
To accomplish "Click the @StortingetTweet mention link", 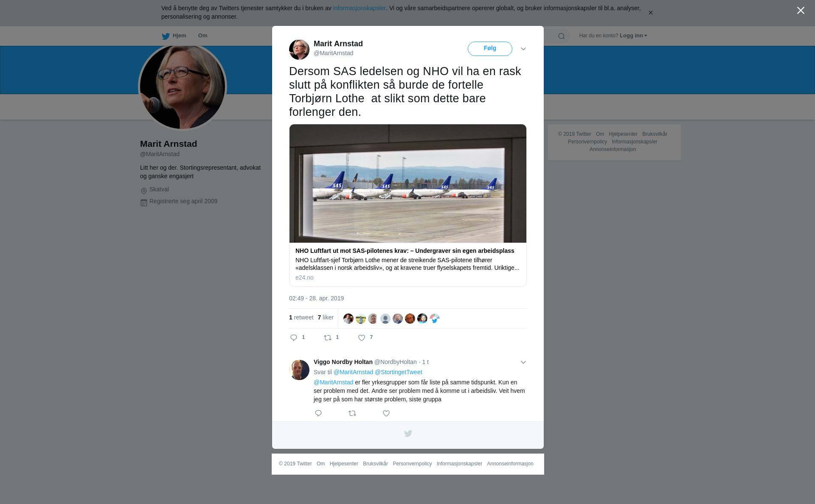I will (x=398, y=372).
